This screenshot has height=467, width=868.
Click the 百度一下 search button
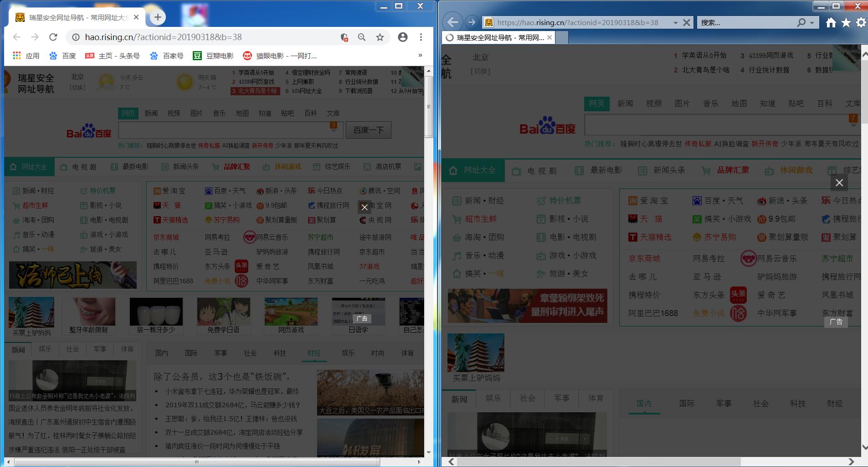368,130
